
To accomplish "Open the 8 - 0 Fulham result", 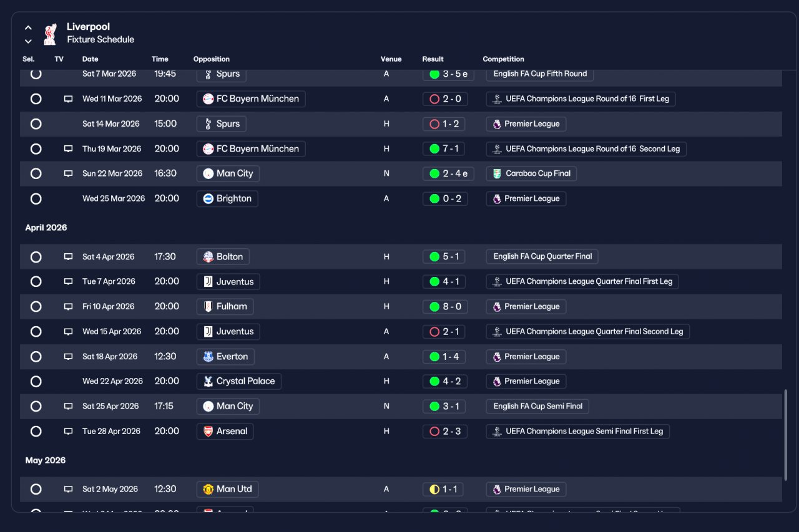I will pos(444,307).
